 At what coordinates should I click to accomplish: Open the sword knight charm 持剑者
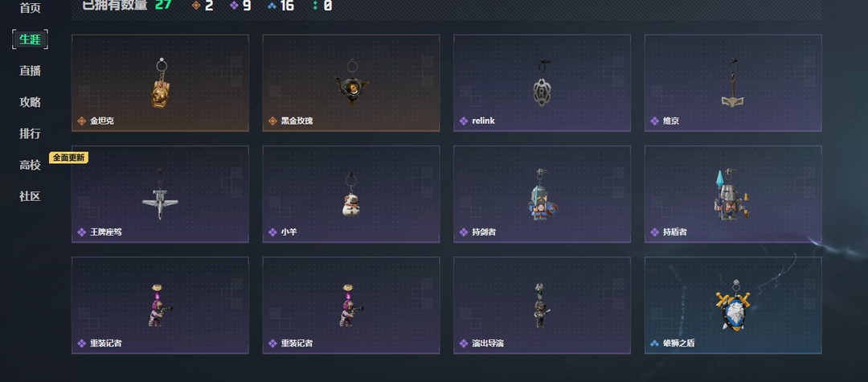(x=542, y=194)
